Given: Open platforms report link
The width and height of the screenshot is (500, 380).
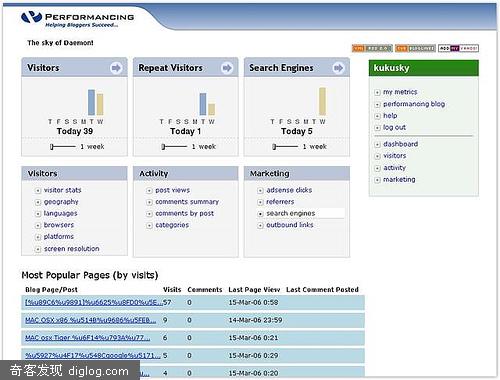Looking at the screenshot, I should click(x=59, y=237).
